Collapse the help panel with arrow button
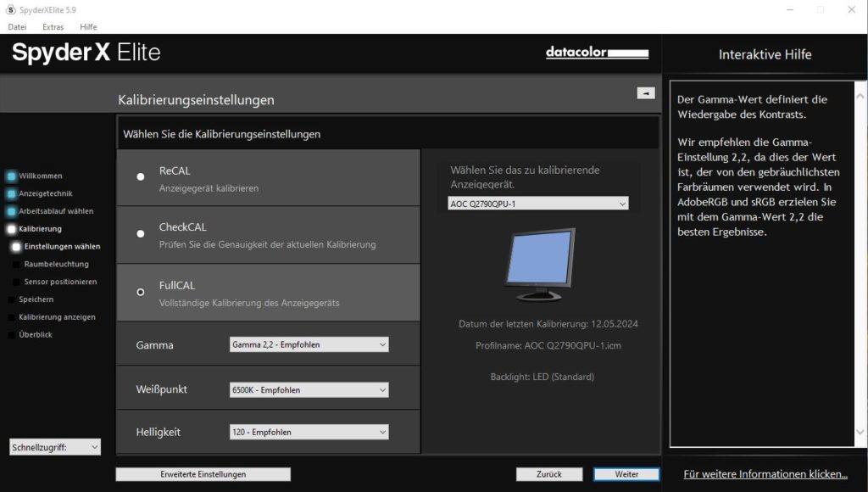The width and height of the screenshot is (868, 492). [646, 93]
